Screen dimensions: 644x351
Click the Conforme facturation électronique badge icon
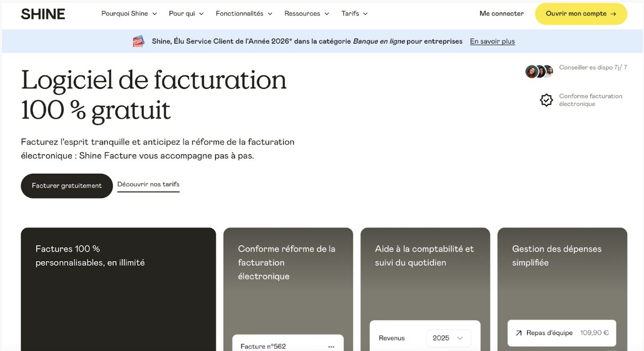click(546, 99)
